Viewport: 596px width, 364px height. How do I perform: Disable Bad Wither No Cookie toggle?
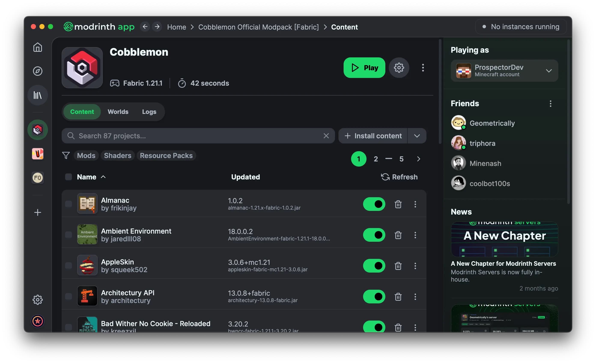pos(374,327)
